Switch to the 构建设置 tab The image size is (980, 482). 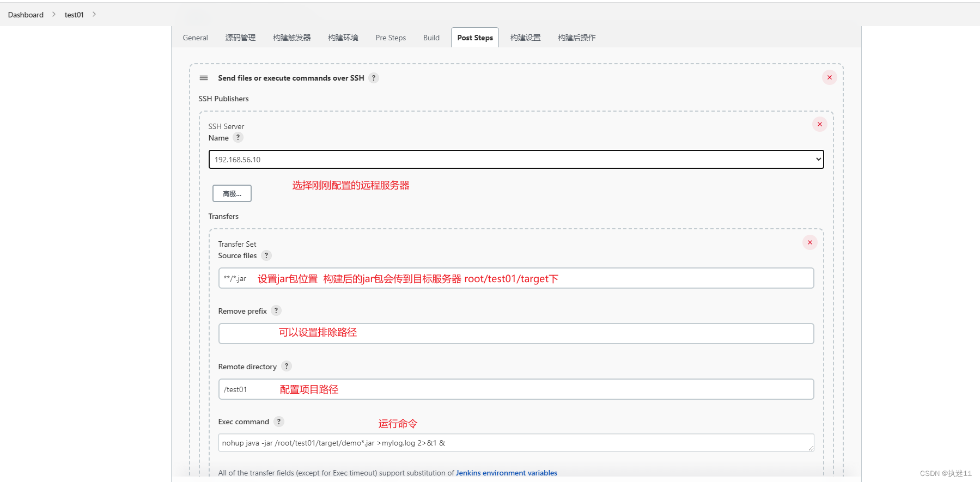pos(526,38)
